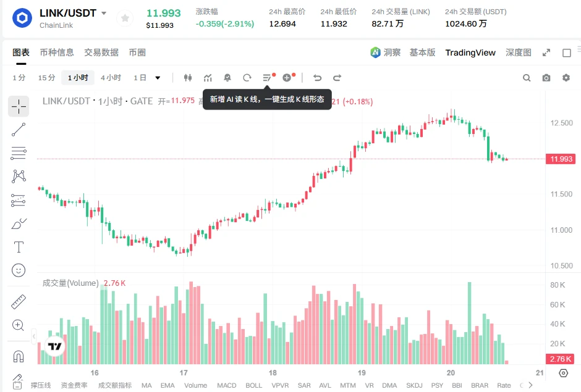Toggle the SAR indicator
581x392 pixels.
(304, 385)
